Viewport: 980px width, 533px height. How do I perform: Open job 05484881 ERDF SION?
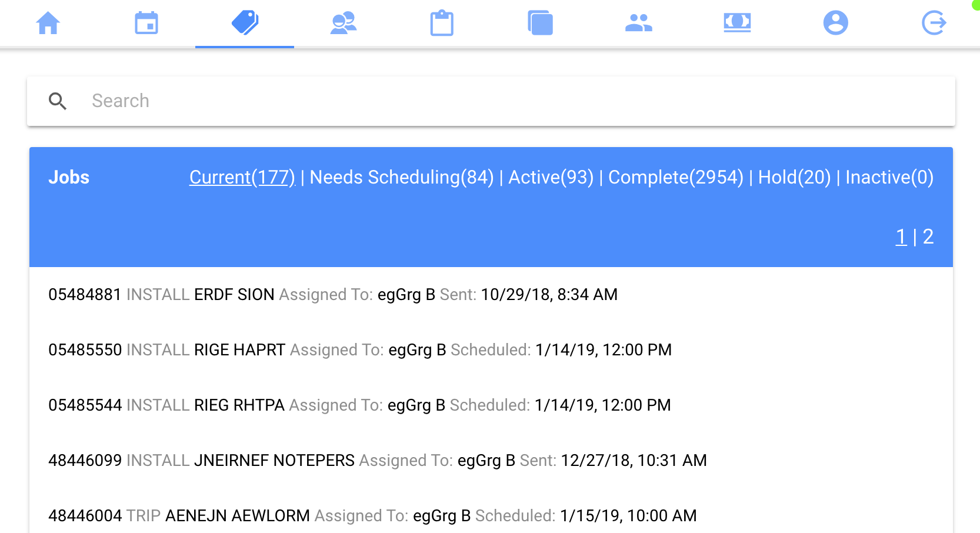point(332,295)
